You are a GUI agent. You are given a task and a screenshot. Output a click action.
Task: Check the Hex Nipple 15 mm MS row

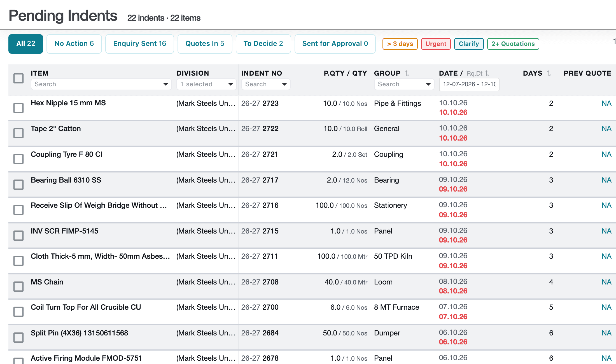(x=18, y=108)
